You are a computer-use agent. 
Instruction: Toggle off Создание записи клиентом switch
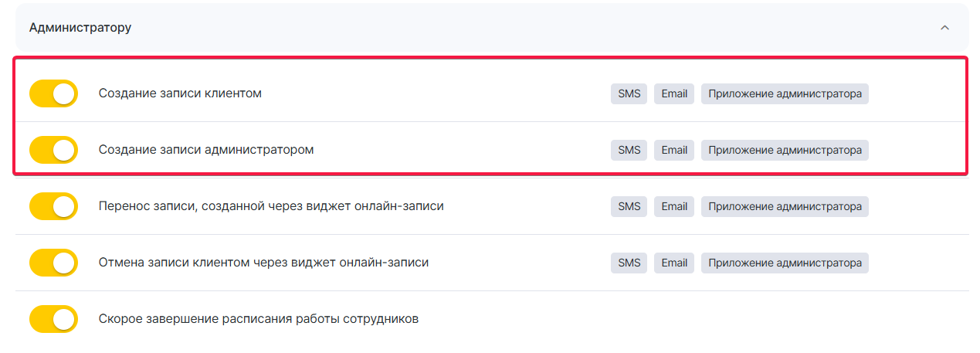click(53, 93)
